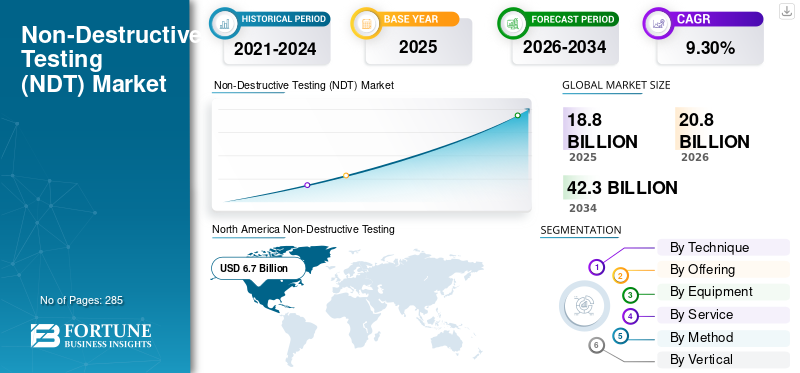Click the orange data point on chart
The image size is (800, 373).
pos(346,176)
